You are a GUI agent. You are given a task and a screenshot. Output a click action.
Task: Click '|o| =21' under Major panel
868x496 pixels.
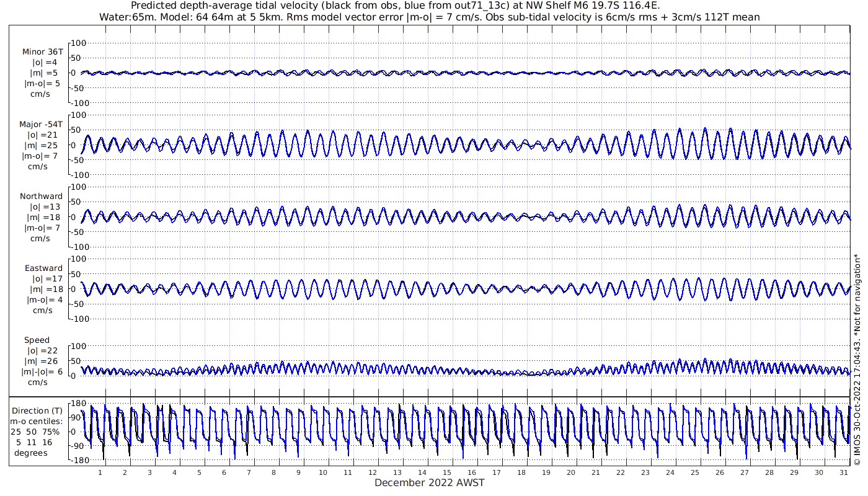point(42,135)
